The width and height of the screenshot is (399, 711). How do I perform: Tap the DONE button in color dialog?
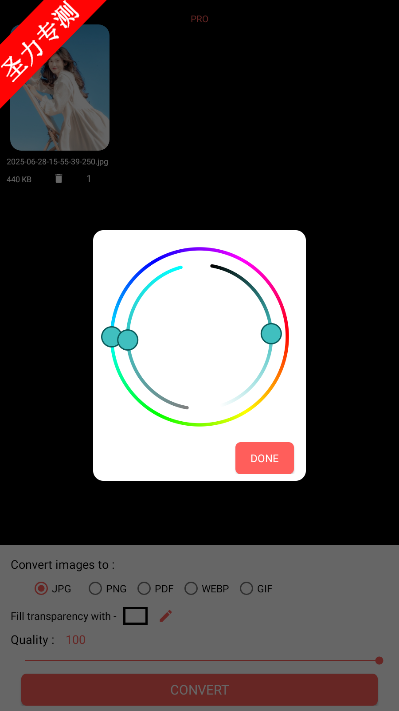pyautogui.click(x=264, y=458)
